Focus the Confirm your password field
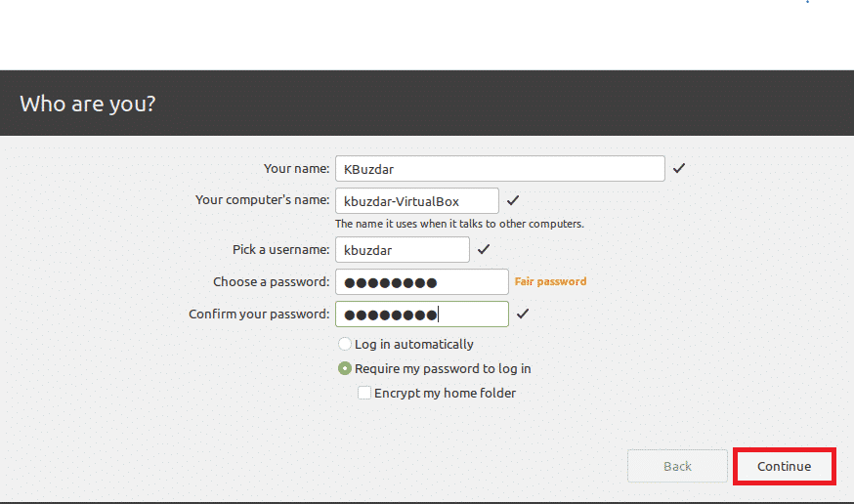The width and height of the screenshot is (854, 504). point(421,315)
